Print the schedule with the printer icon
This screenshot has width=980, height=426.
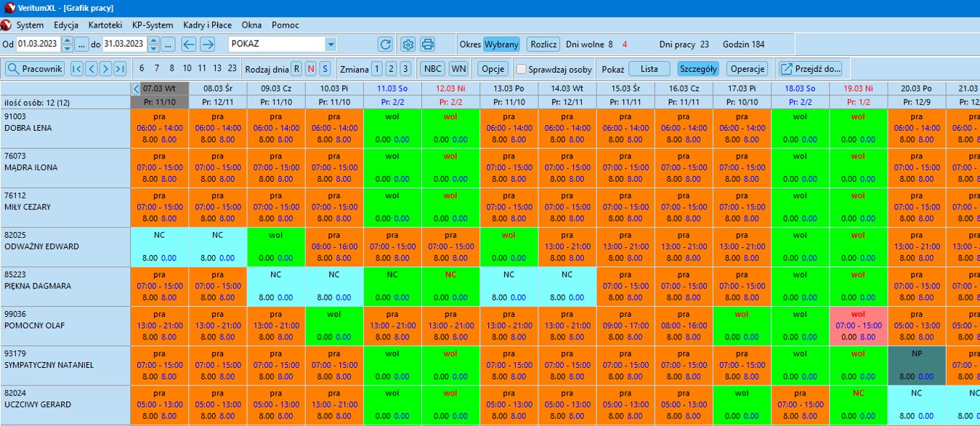(428, 44)
